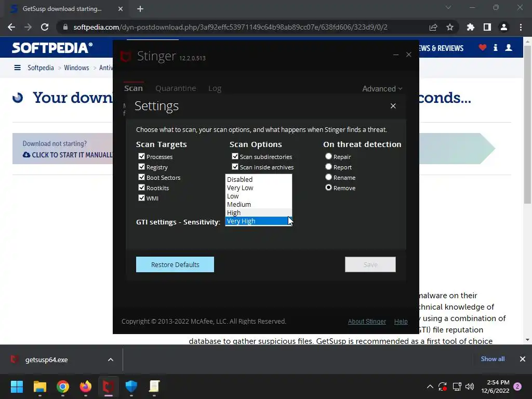Click the McAfee Stinger taskbar icon
This screenshot has width=532, height=399.
coord(109,387)
